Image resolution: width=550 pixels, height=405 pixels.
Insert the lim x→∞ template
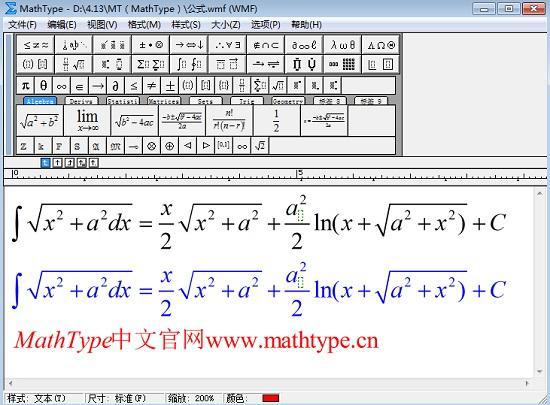pyautogui.click(x=87, y=120)
